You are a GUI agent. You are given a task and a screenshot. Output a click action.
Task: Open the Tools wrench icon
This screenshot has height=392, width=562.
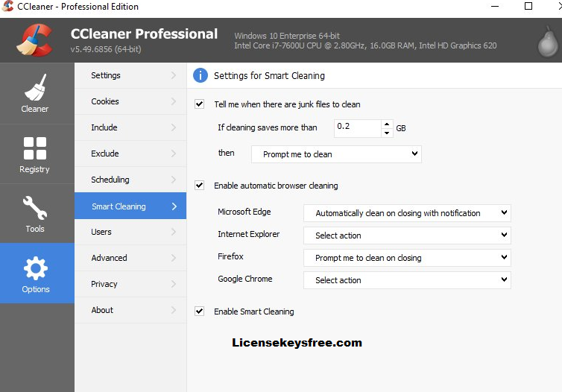(35, 208)
